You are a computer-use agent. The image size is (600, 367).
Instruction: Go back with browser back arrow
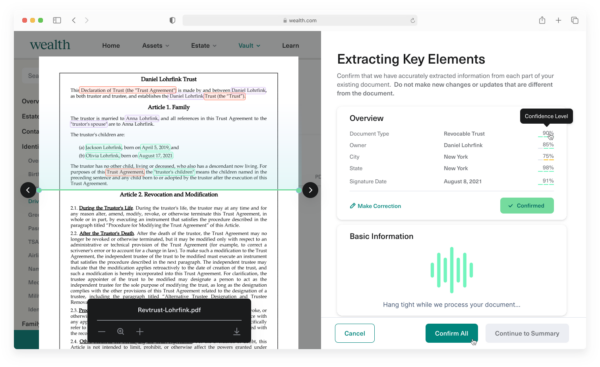point(74,20)
